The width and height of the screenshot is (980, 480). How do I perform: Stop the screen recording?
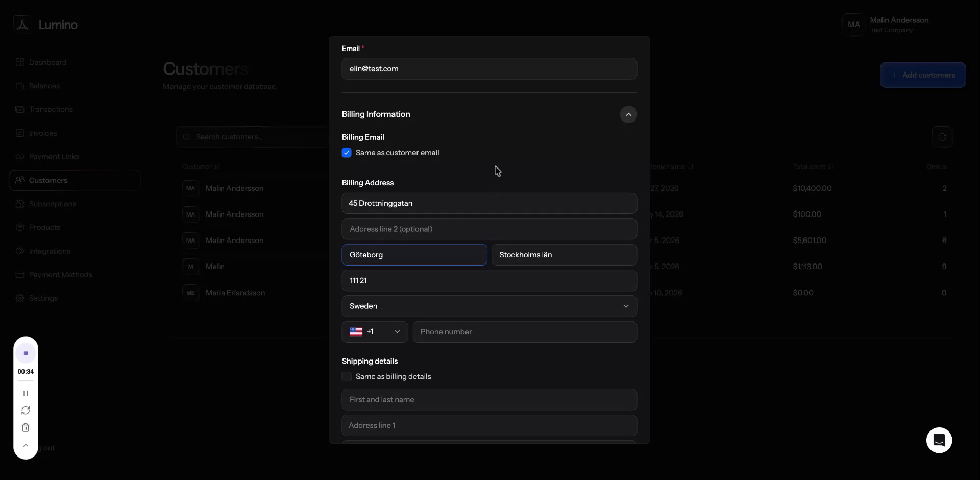tap(26, 353)
